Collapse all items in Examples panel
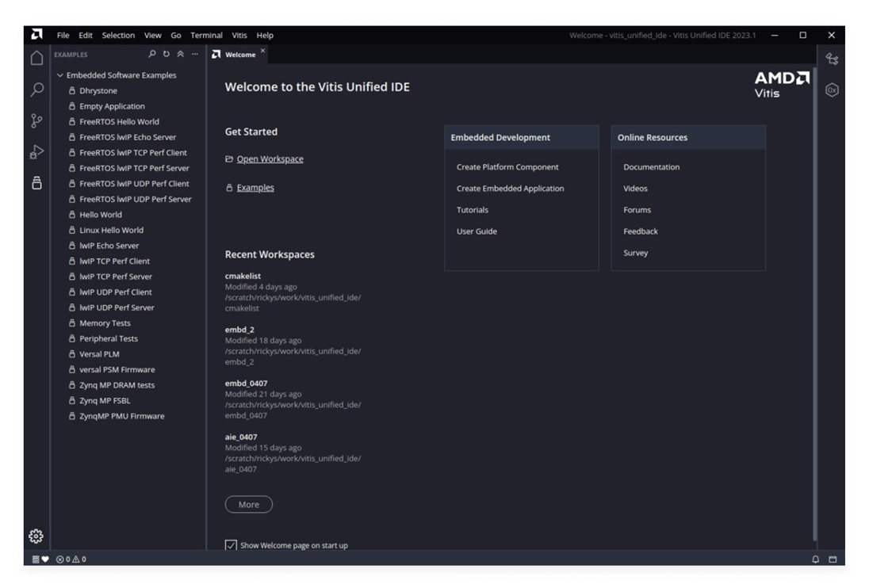Viewport: 869px width, 588px height. click(x=180, y=54)
